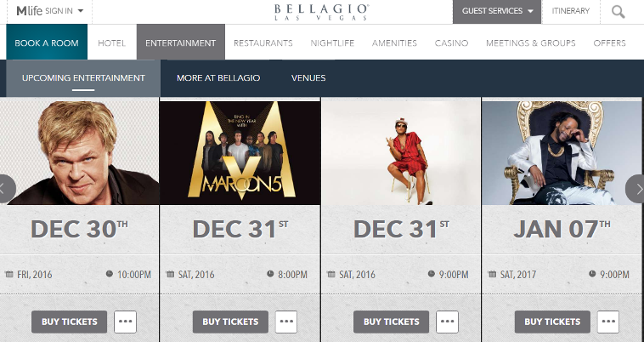Open more options for Dec 30th show
The image size is (644, 342).
(x=125, y=322)
